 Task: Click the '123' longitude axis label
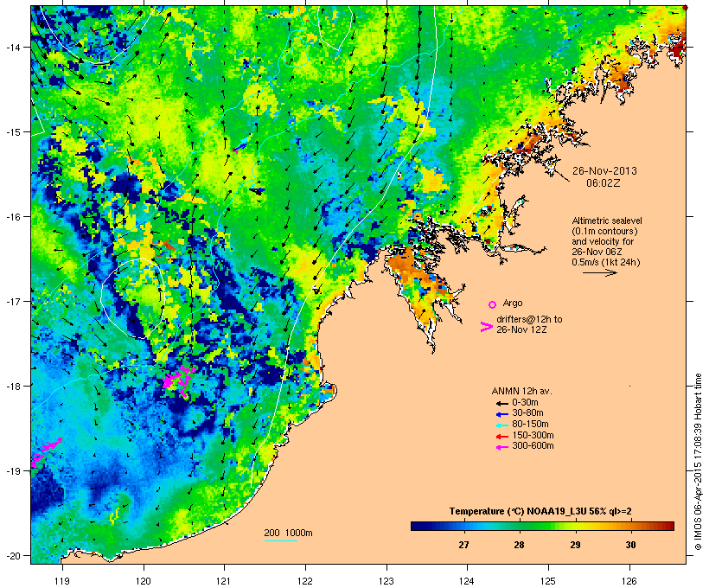click(386, 581)
